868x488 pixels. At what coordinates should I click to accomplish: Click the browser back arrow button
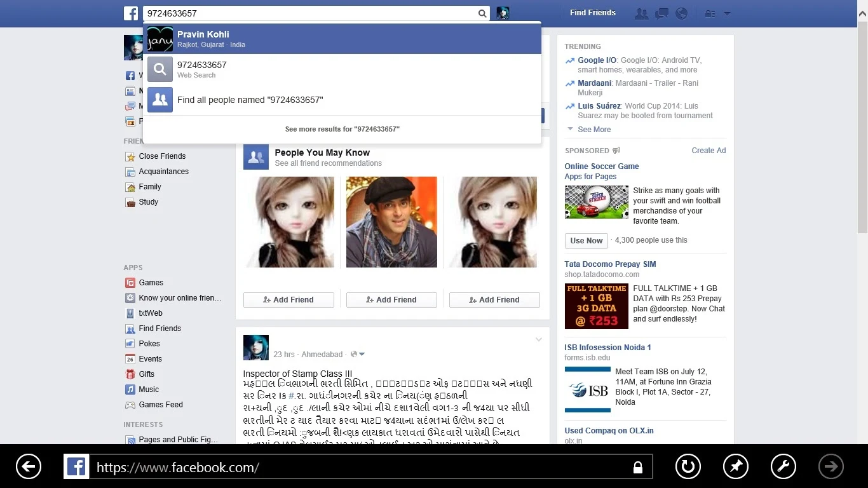click(x=29, y=467)
